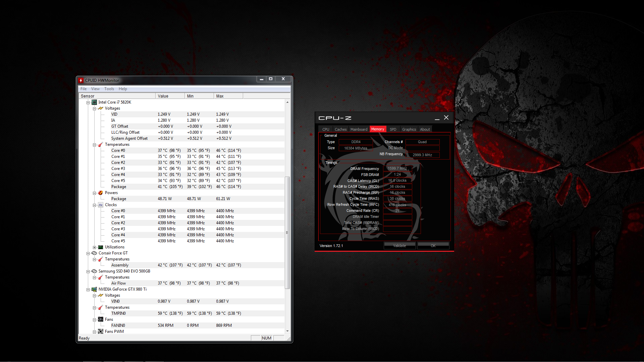
Task: Click the HWMonitor vertical scrollbar down arrow
Action: (287, 331)
